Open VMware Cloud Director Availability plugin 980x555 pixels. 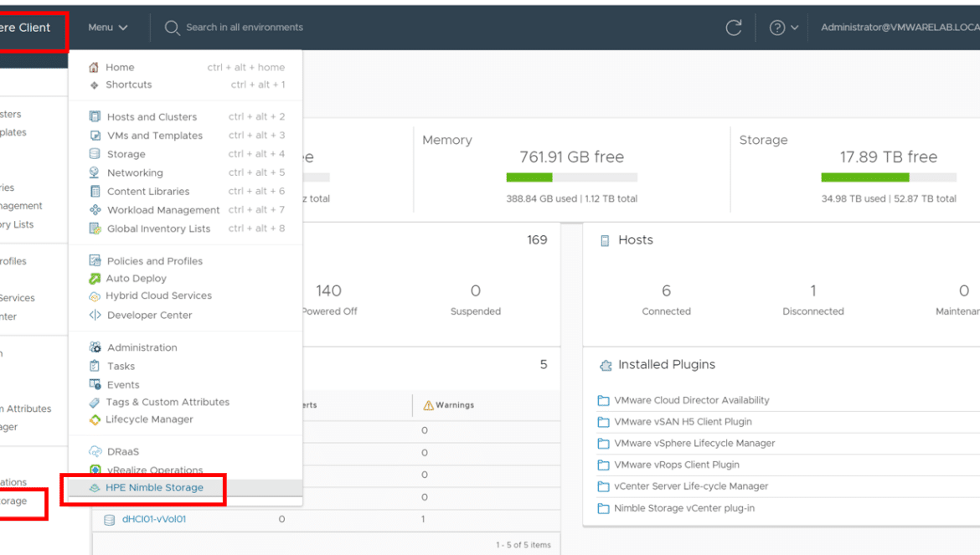point(691,400)
